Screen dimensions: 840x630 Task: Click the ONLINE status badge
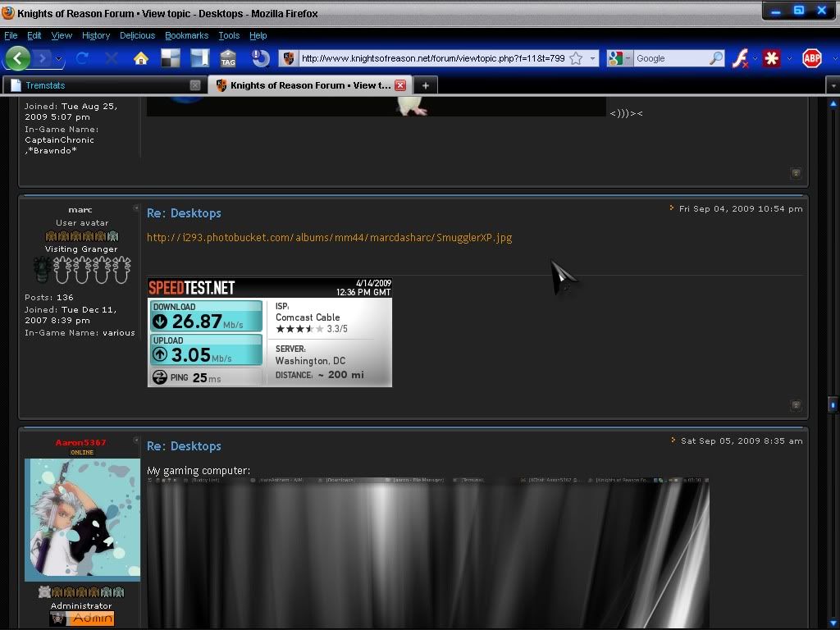tap(81, 452)
